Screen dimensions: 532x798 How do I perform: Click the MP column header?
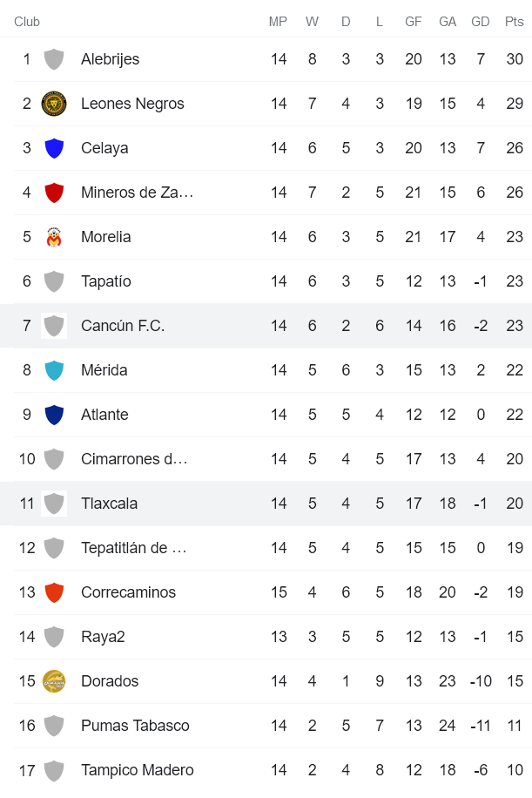[278, 22]
